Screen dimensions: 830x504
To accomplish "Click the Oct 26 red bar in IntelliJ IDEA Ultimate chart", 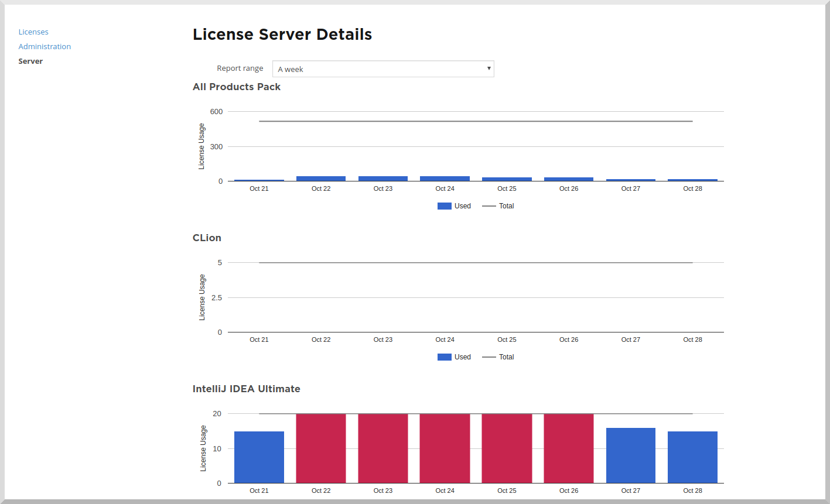I will coord(569,448).
